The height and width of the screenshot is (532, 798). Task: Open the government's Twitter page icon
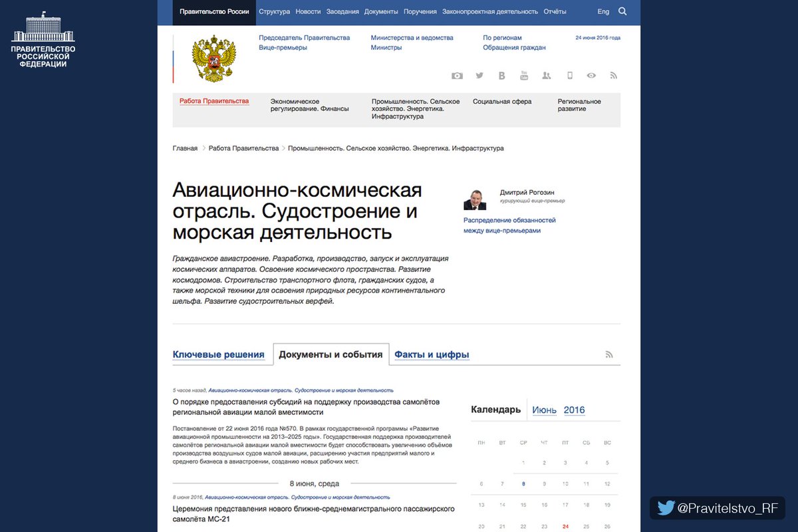(x=479, y=76)
